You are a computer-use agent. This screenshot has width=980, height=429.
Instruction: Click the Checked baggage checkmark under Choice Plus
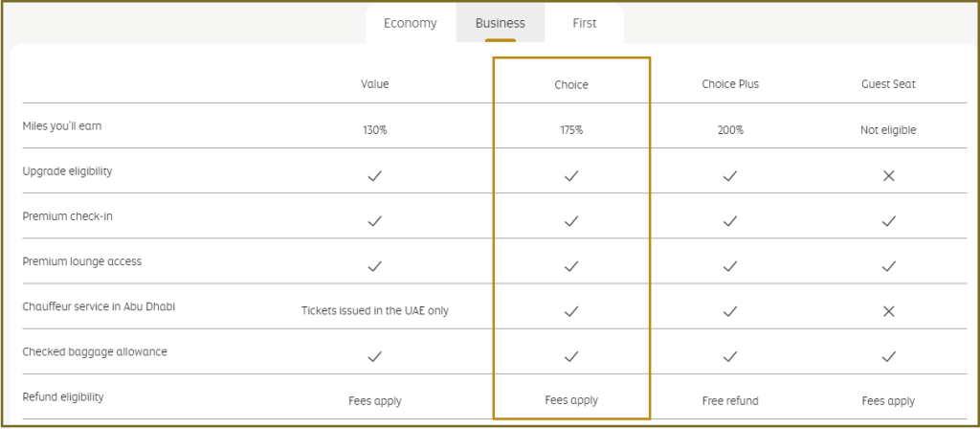(x=730, y=356)
